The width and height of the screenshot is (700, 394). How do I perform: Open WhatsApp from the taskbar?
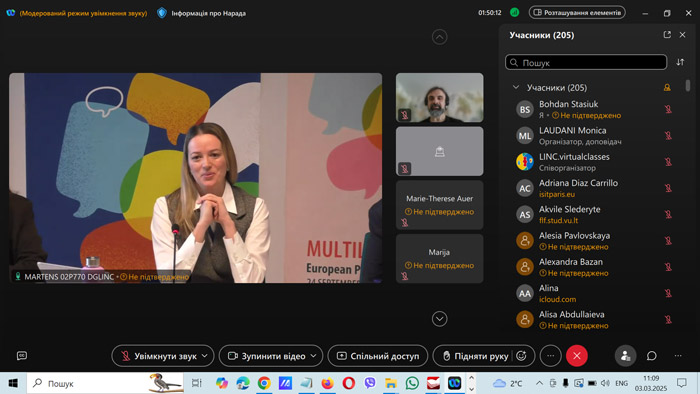pyautogui.click(x=412, y=383)
